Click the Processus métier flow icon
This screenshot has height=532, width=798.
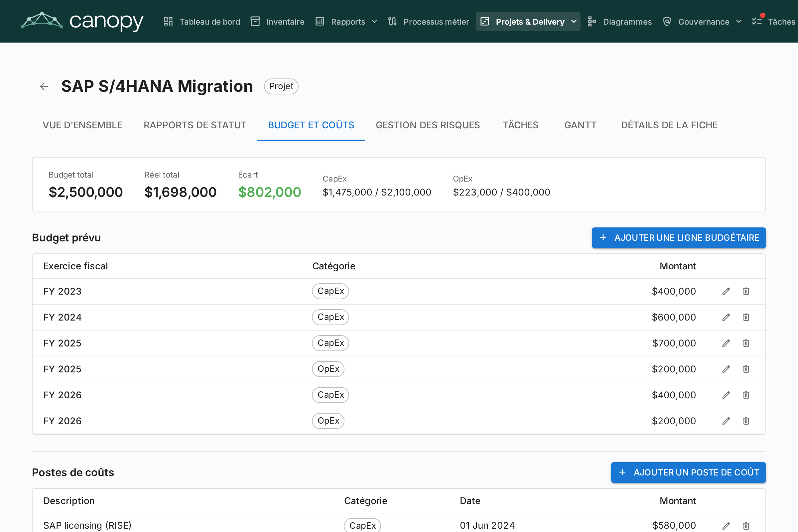coord(392,21)
